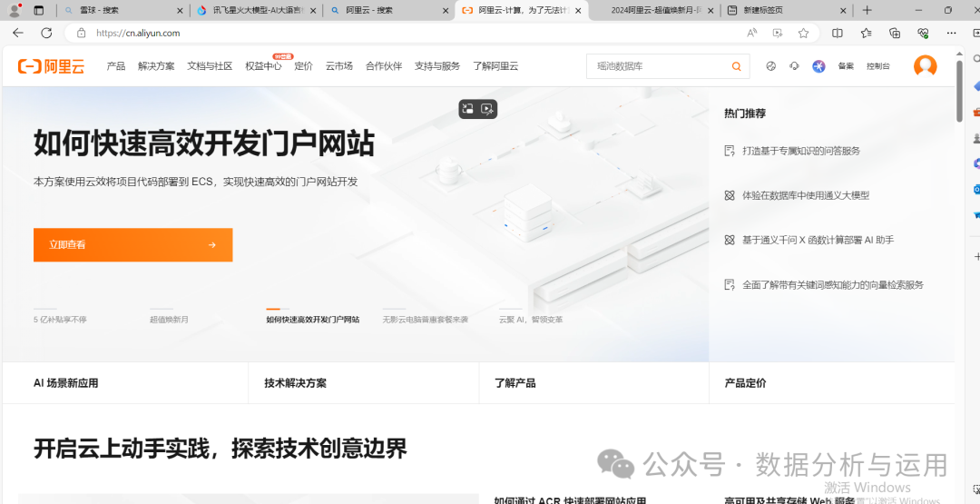The width and height of the screenshot is (980, 504).
Task: Start Read aloud from the address bar
Action: tap(752, 33)
